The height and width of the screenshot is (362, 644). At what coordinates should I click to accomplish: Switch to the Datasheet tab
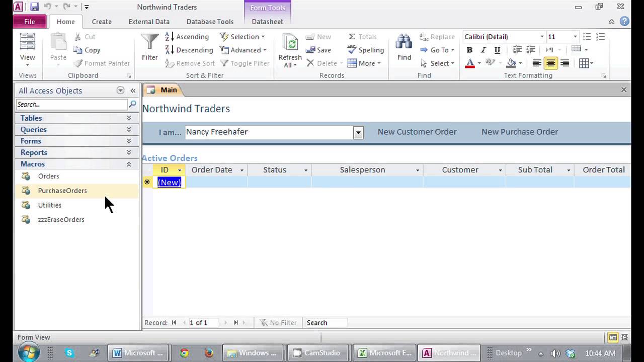pos(267,22)
